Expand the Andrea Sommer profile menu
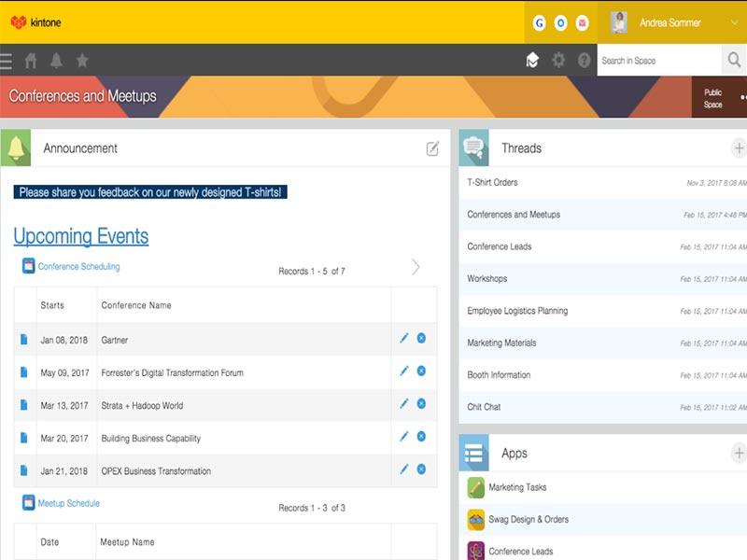Image resolution: width=747 pixels, height=560 pixels. [670, 21]
